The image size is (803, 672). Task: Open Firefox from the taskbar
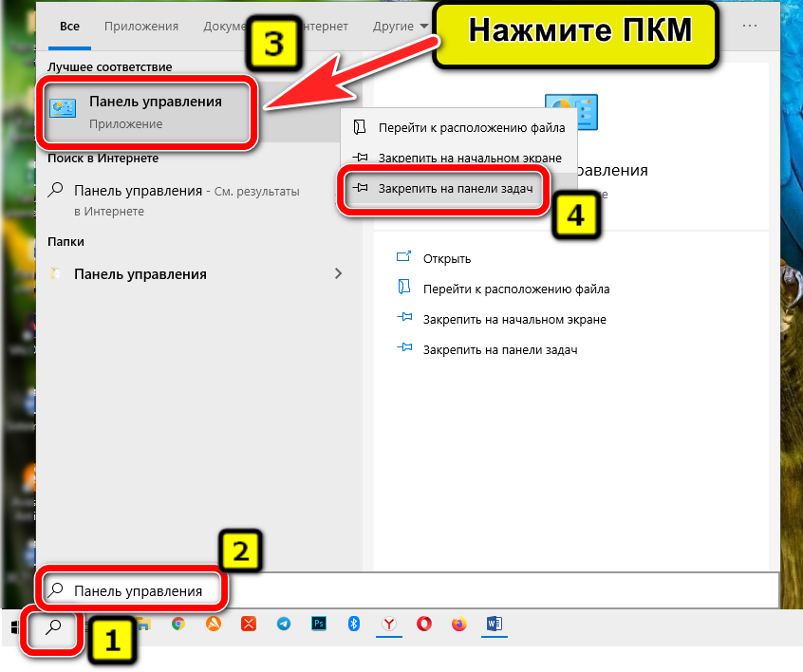(459, 624)
